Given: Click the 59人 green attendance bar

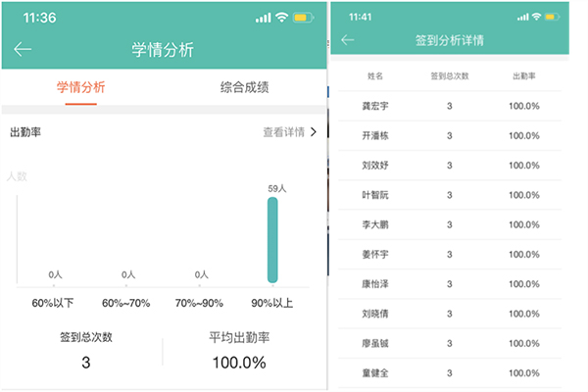Looking at the screenshot, I should click(272, 240).
